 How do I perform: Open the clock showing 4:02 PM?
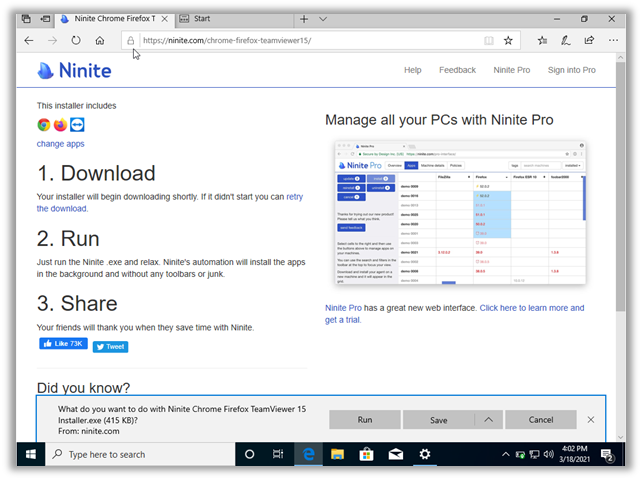tap(574, 454)
